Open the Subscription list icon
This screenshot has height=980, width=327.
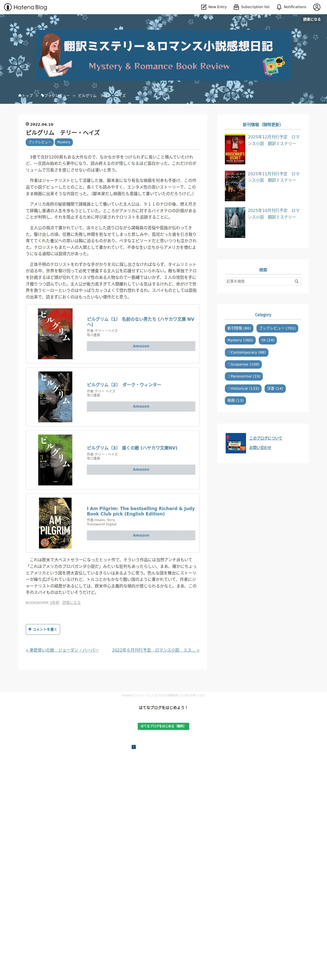pyautogui.click(x=236, y=7)
